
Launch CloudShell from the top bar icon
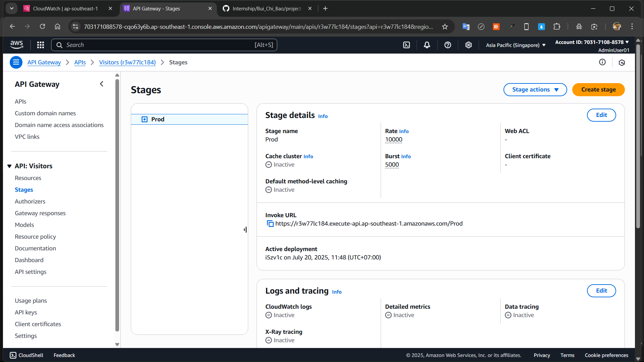point(407,45)
